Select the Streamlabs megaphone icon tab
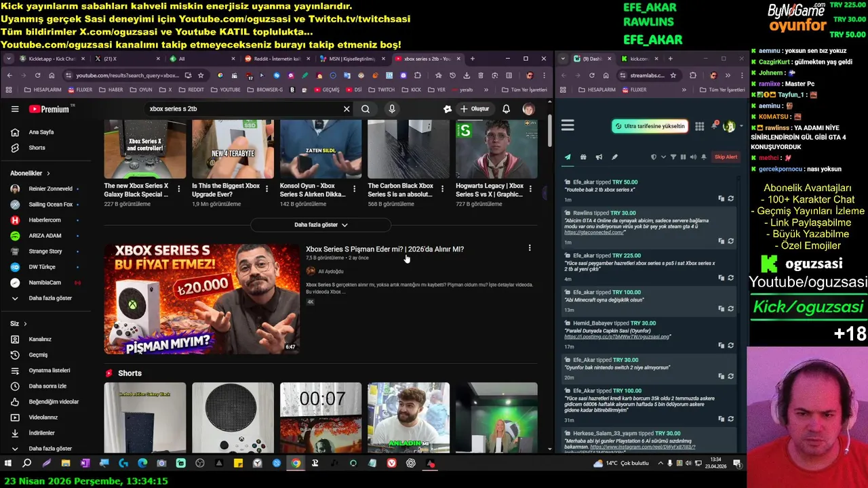The height and width of the screenshot is (488, 868). (x=599, y=157)
